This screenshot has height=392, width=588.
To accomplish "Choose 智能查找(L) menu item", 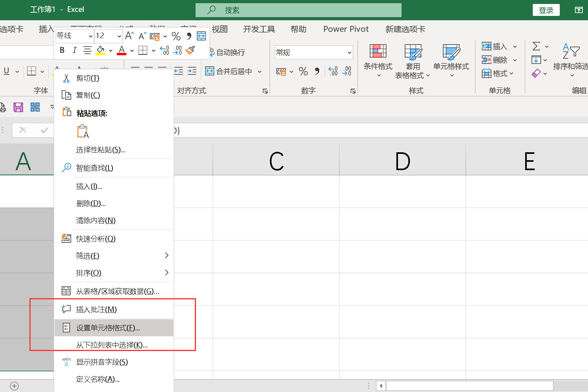I will click(114, 168).
